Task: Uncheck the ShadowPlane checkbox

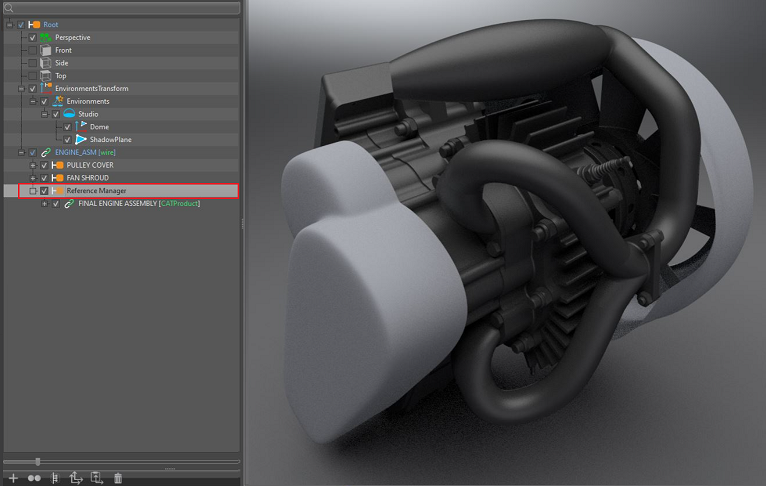Action: 68,140
